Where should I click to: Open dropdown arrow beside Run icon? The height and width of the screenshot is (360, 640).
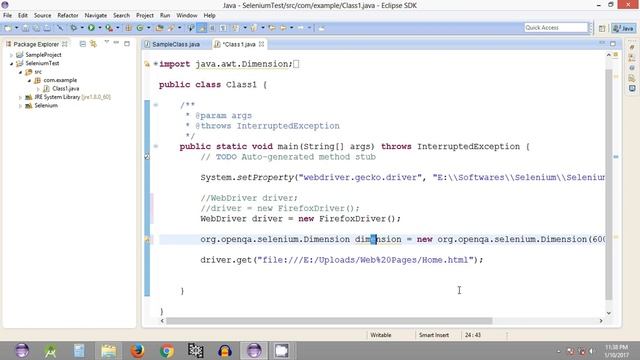[100, 28]
